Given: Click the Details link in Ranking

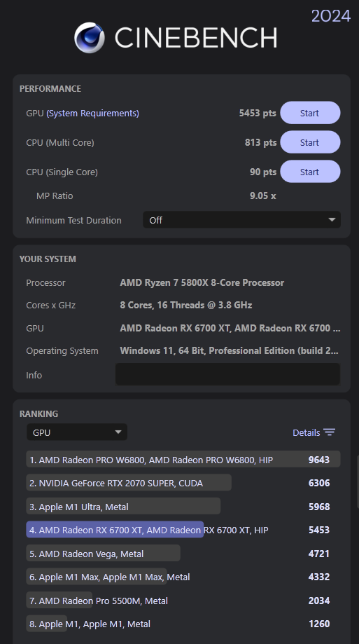Looking at the screenshot, I should (306, 432).
